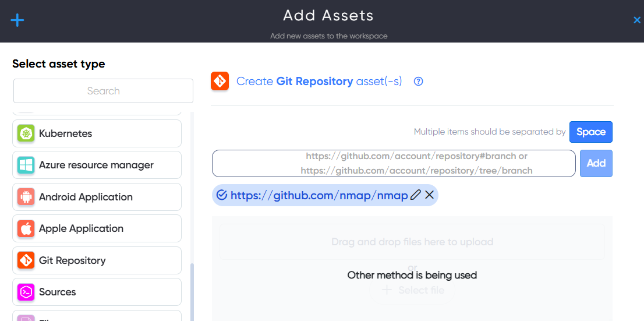Click the repository URL input field
The width and height of the screenshot is (644, 321).
[394, 164]
